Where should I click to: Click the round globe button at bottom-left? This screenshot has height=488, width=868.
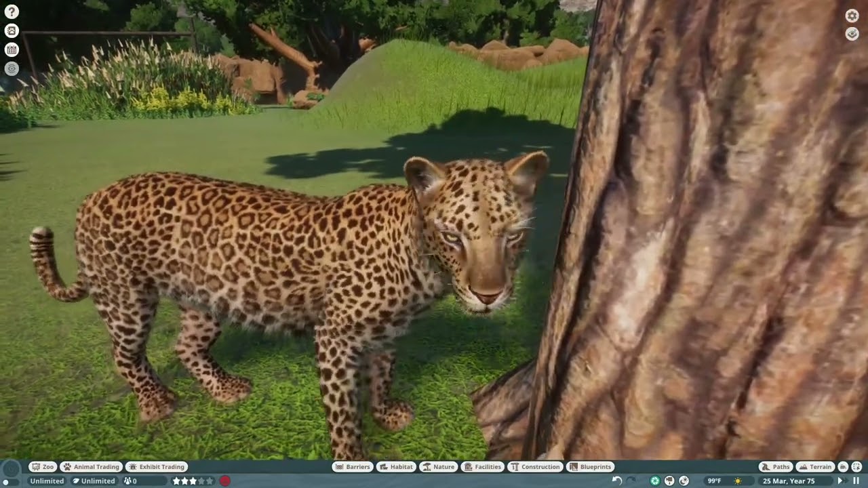click(x=12, y=468)
